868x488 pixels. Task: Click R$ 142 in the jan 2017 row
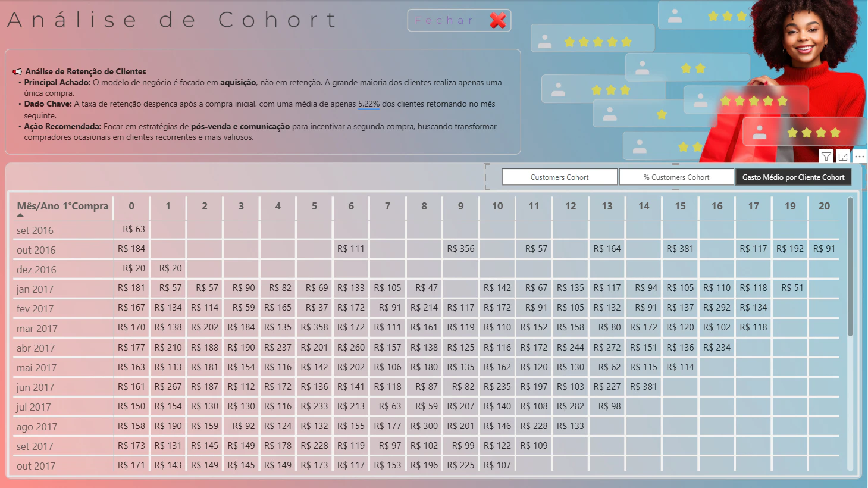(x=497, y=288)
